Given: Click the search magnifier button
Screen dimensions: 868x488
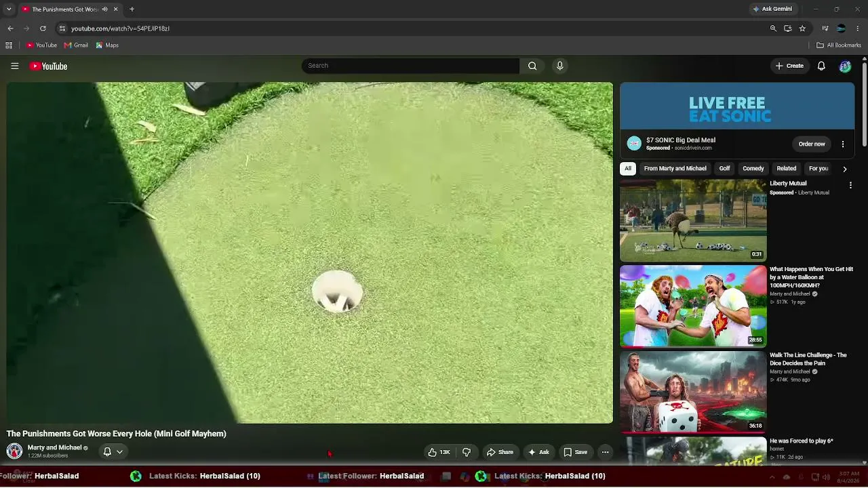Looking at the screenshot, I should tap(532, 66).
